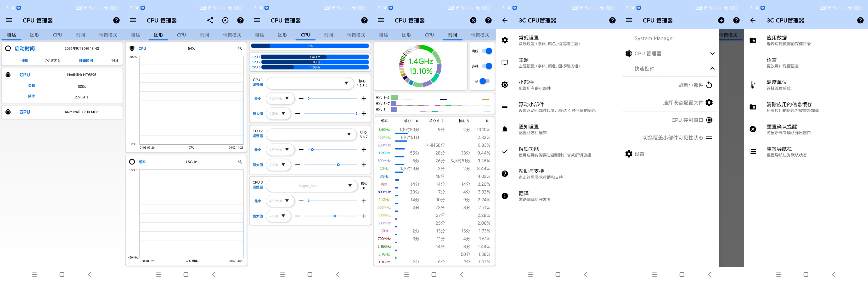The image size is (868, 282).
Task: Toggle the 离线 switch
Action: [x=487, y=51]
